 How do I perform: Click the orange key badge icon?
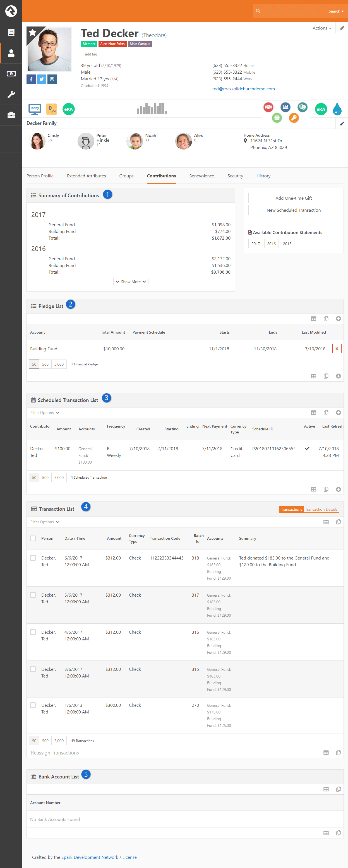[x=294, y=118]
